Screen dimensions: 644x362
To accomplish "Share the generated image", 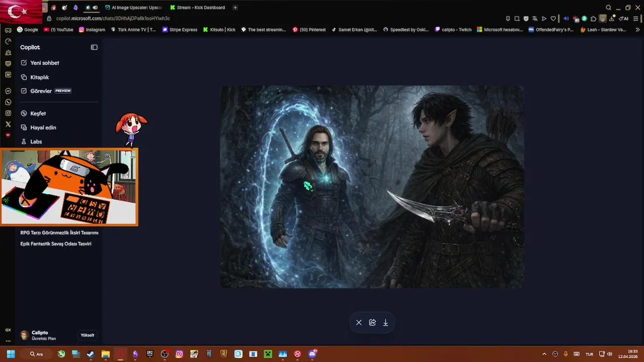I will click(x=372, y=323).
